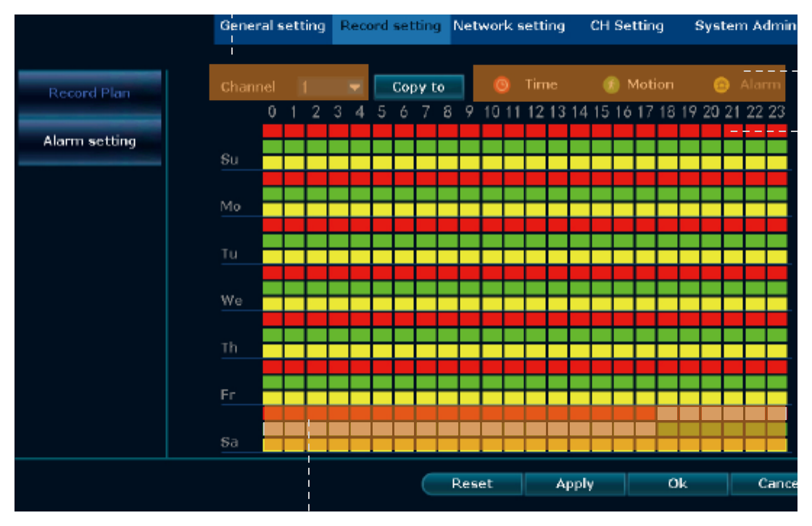
Task: Toggle Wednesday green Motion cell at hour 20
Action: [x=711, y=288]
